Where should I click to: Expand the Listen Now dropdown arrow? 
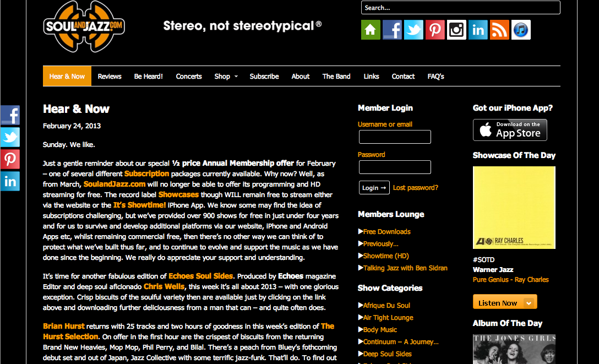point(529,303)
